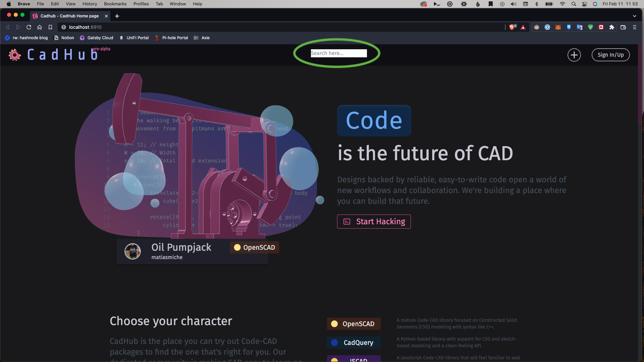Click the Sign In/Up button
Screen dimensions: 644x362
tap(610, 55)
